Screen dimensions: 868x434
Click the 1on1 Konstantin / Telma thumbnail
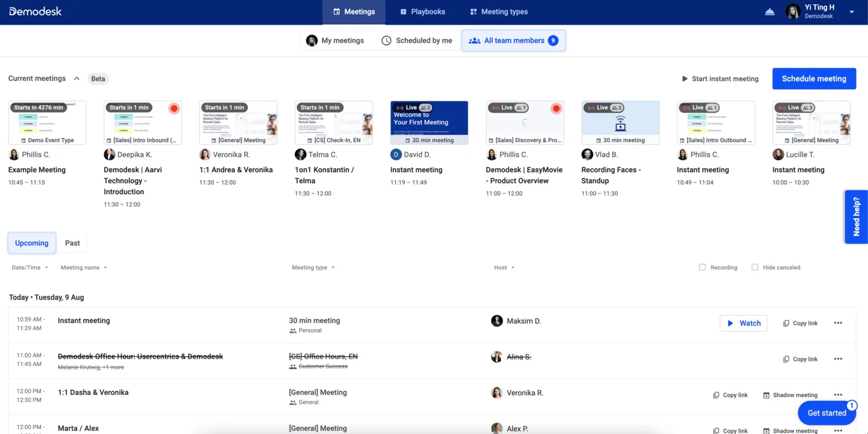(x=334, y=123)
